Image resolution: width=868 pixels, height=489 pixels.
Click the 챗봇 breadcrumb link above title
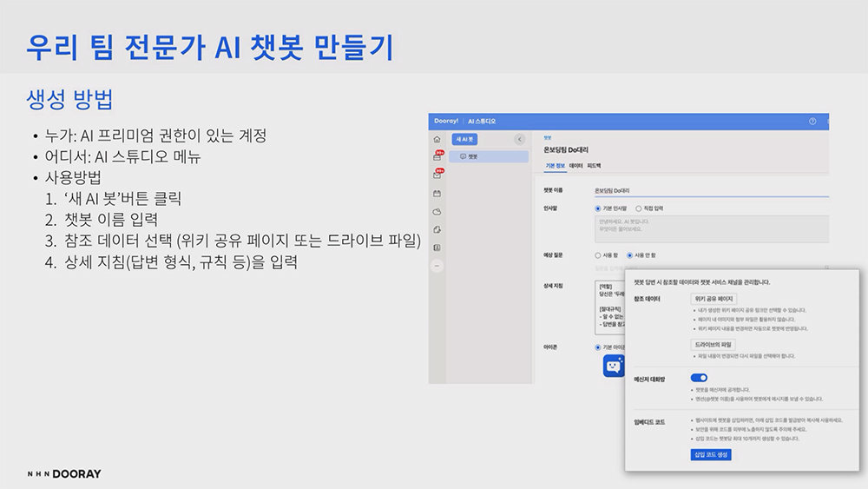547,138
